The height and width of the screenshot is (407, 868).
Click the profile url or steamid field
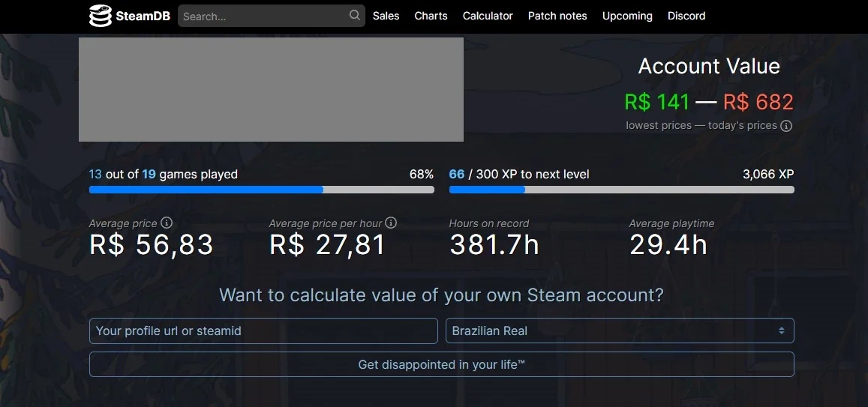click(263, 331)
